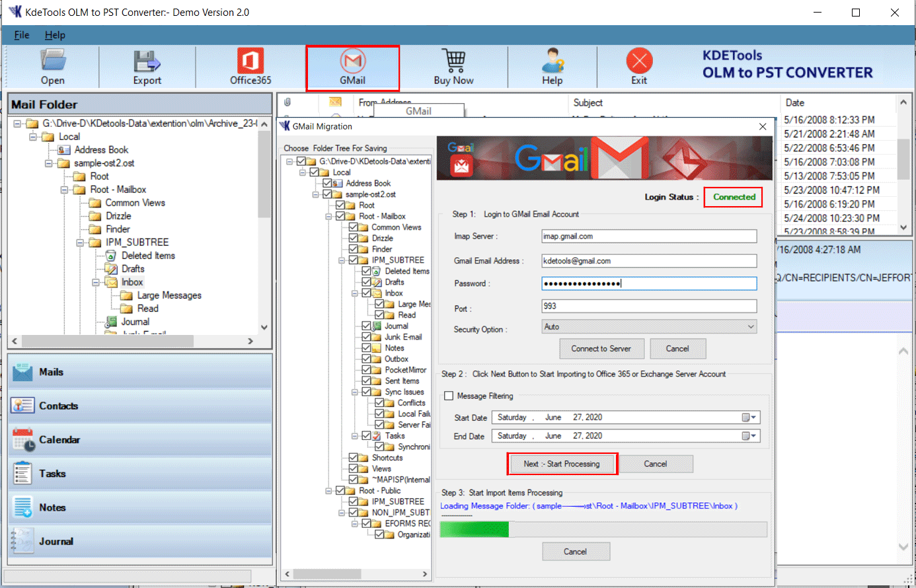Collapse sample-ost2.ost in Mail Folder tree
Viewport: 916px width, 588px height.
coord(48,163)
